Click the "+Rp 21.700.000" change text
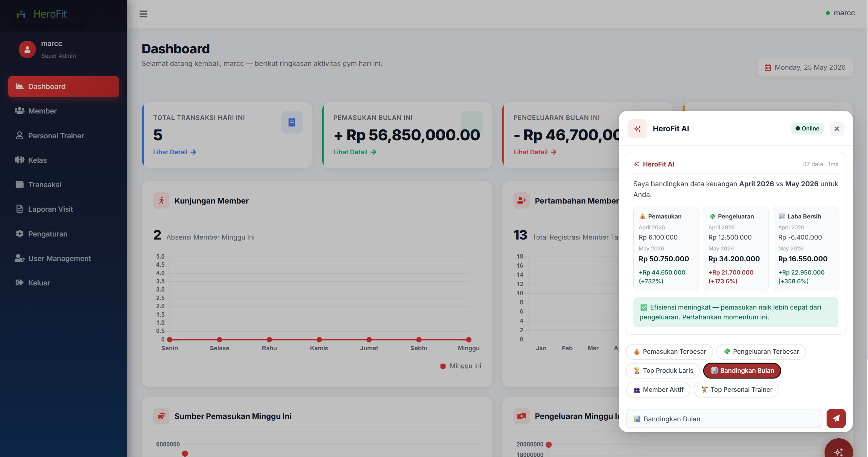 click(x=731, y=273)
